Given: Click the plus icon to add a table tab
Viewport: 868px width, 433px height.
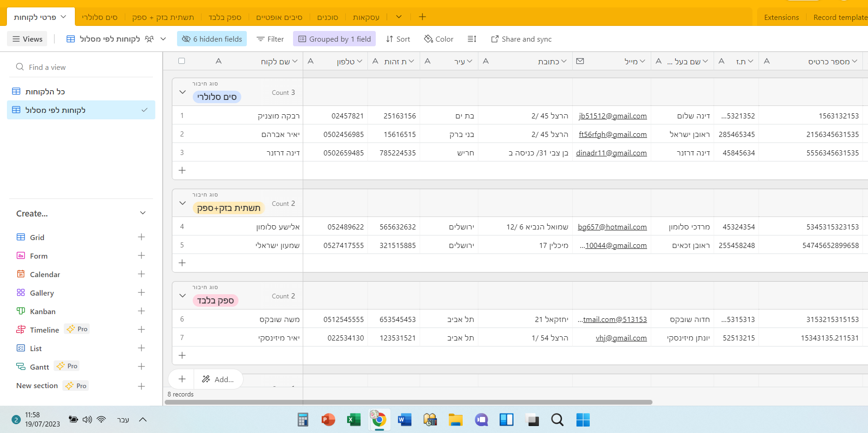Looking at the screenshot, I should point(422,17).
